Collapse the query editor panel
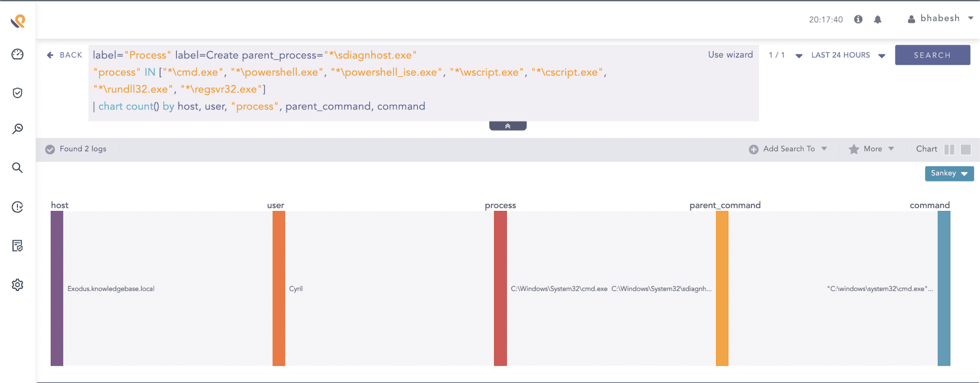 click(x=507, y=126)
